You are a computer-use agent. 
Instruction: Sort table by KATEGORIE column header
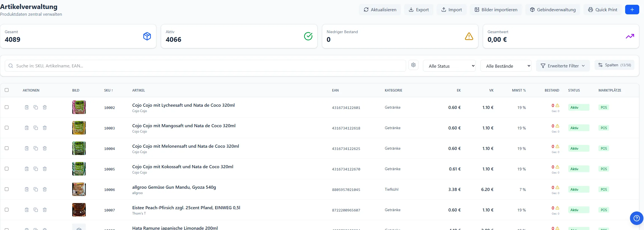pyautogui.click(x=393, y=90)
